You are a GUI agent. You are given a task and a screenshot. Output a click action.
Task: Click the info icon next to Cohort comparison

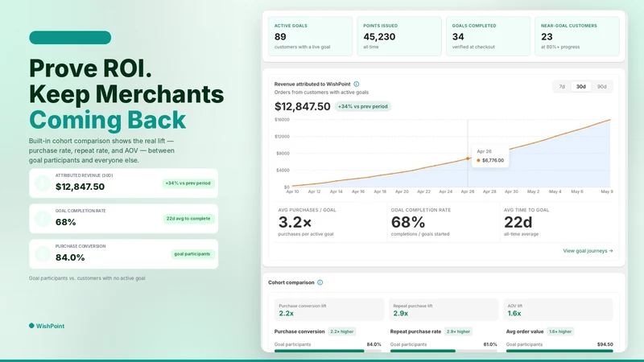coord(320,282)
